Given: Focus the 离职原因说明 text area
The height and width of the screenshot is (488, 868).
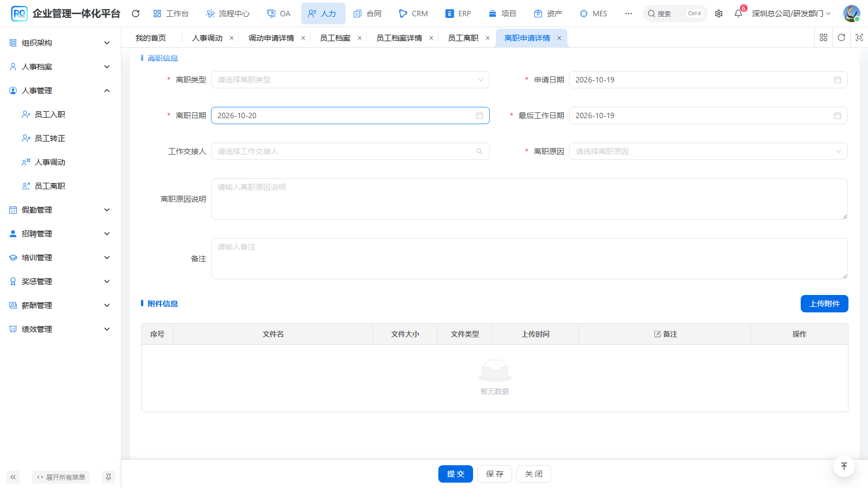Looking at the screenshot, I should pos(529,199).
